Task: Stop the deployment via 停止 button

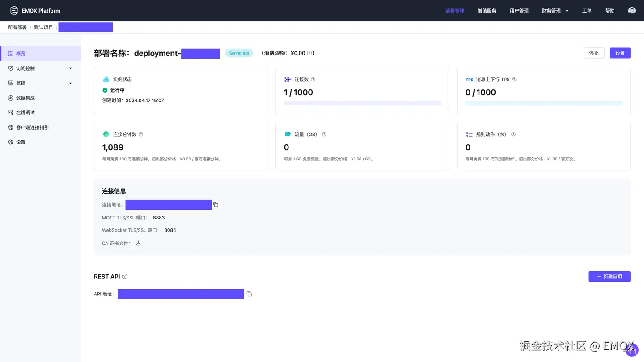Action: coord(593,53)
